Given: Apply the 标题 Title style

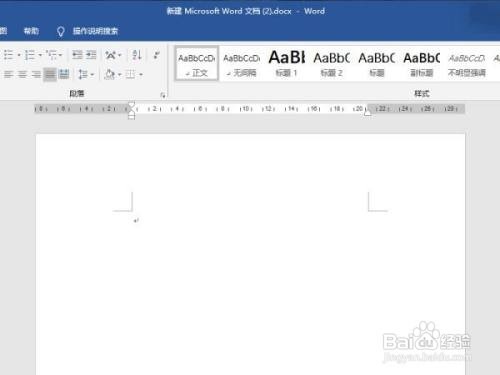Looking at the screenshot, I should (377, 64).
